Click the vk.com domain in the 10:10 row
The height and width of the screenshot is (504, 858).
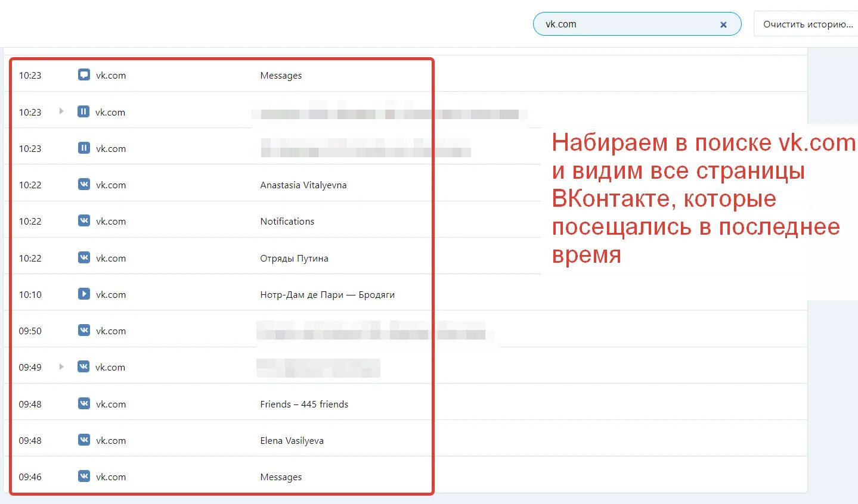111,294
